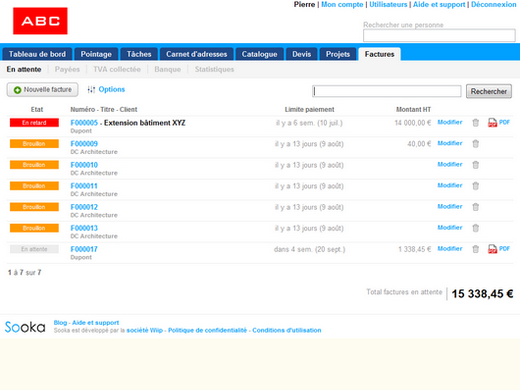Image resolution: width=520 pixels, height=390 pixels.
Task: Modify invoice F000012 via Modifier
Action: tap(450, 207)
